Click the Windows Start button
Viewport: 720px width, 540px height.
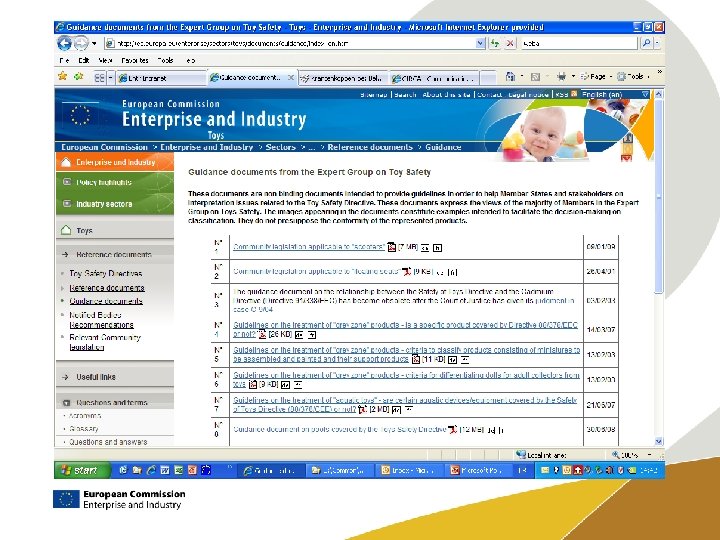[x=83, y=470]
